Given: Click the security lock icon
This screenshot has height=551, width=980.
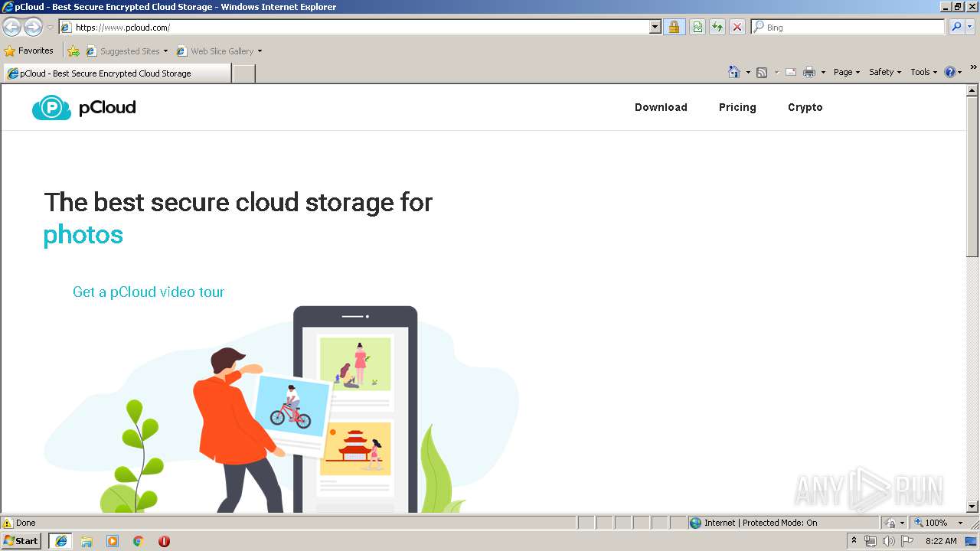Looking at the screenshot, I should [674, 28].
